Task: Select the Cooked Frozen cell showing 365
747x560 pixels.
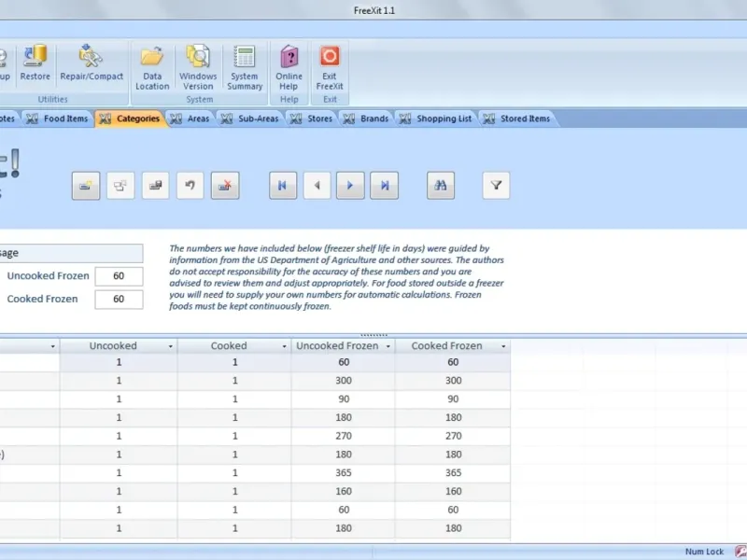Action: point(453,473)
